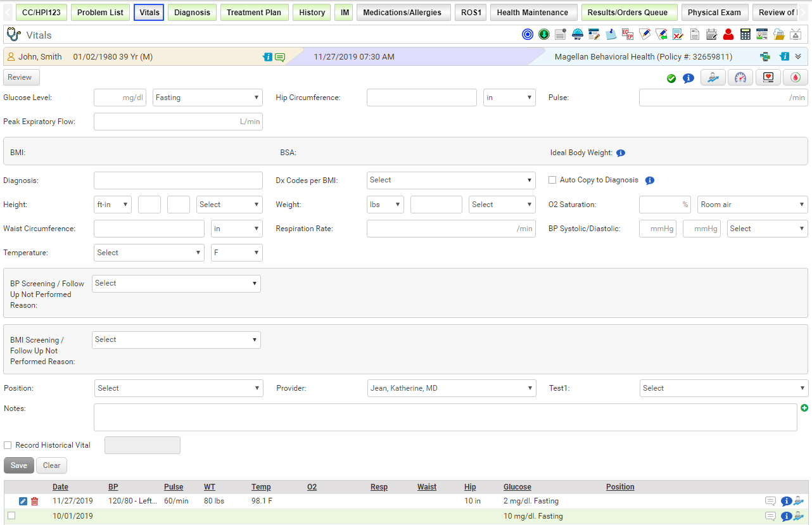This screenshot has width=812, height=525.
Task: Open the Provider dropdown
Action: [452, 388]
